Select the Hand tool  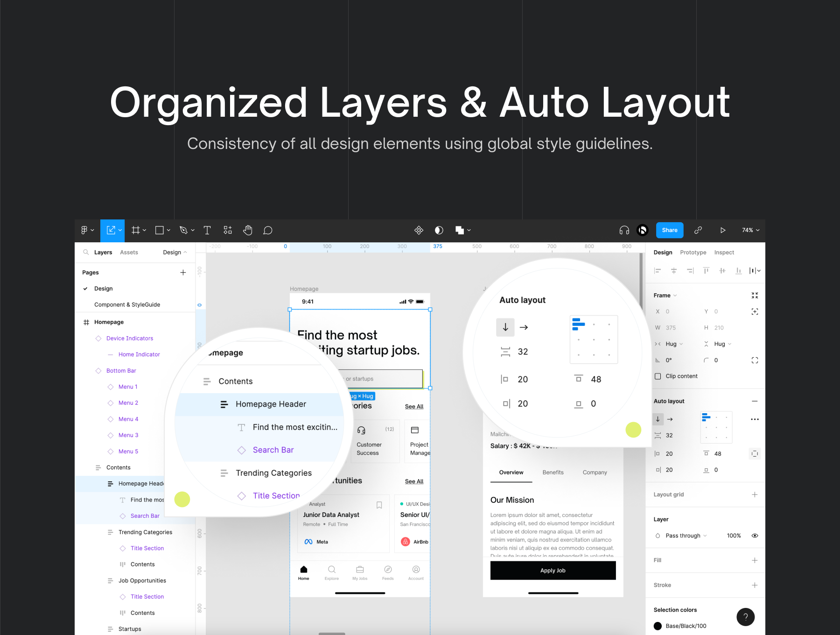pyautogui.click(x=247, y=230)
